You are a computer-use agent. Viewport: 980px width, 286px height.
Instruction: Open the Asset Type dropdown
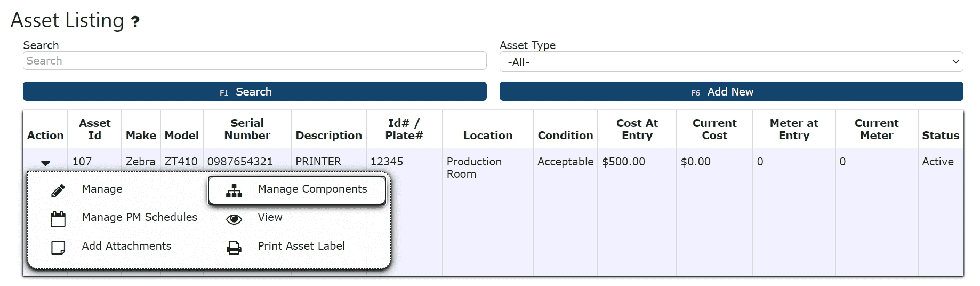click(731, 62)
